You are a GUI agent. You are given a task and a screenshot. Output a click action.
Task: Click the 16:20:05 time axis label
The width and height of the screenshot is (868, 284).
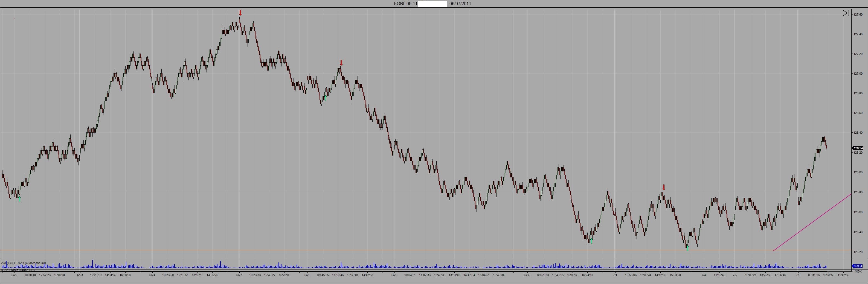coord(285,275)
